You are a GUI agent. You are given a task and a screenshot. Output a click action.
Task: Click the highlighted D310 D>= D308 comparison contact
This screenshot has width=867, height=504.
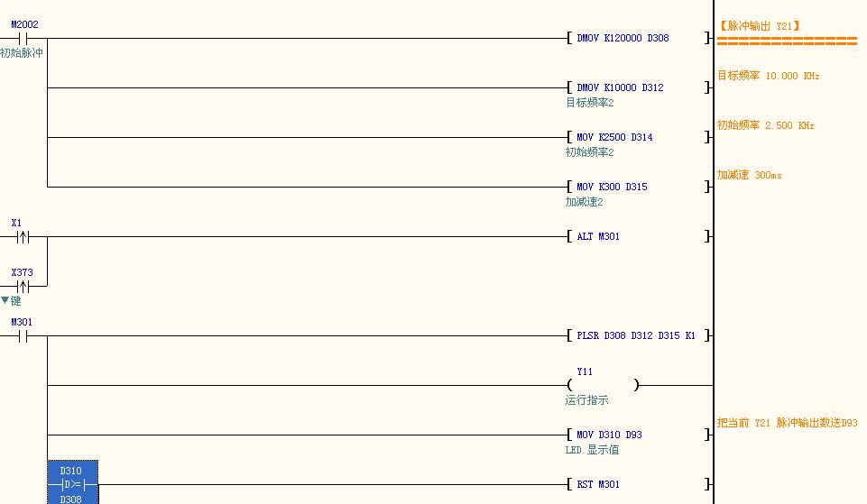click(x=72, y=484)
